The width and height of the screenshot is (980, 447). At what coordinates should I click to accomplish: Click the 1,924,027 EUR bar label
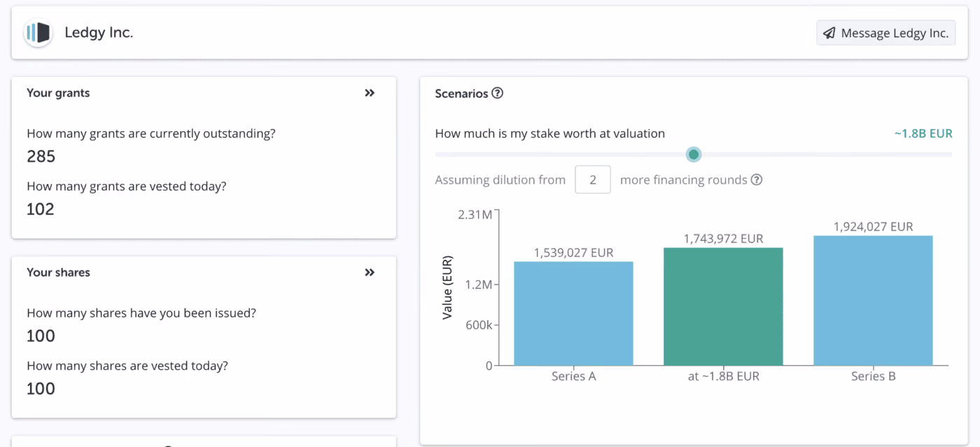(873, 226)
